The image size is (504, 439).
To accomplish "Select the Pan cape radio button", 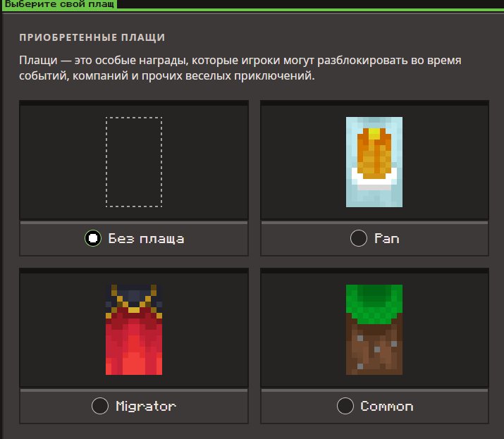I will point(358,238).
